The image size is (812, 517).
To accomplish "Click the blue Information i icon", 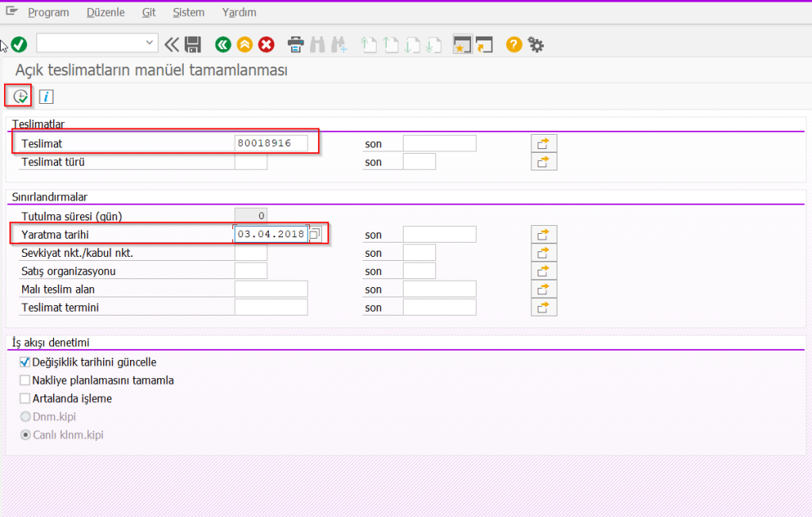I will pyautogui.click(x=46, y=97).
